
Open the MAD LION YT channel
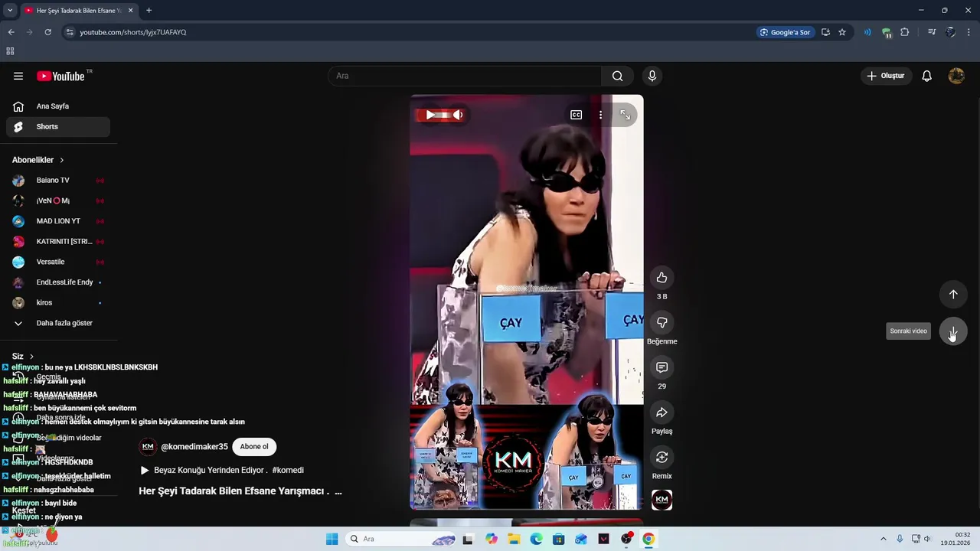click(x=58, y=221)
